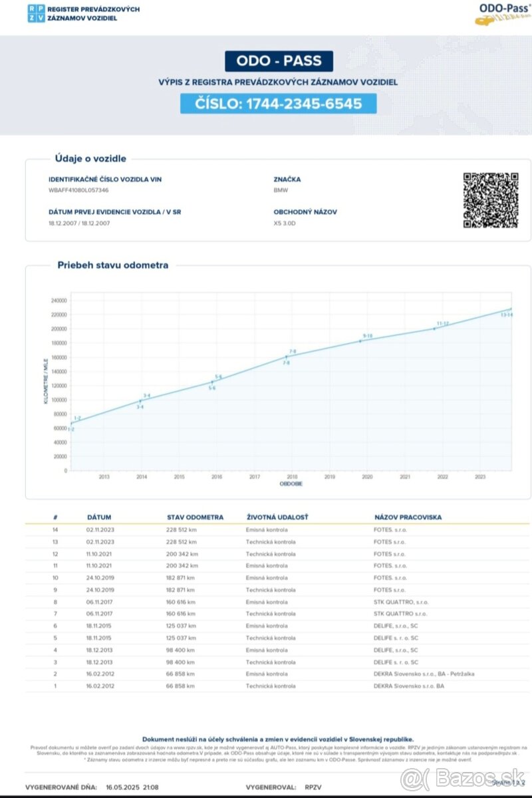Click the QR code image
The width and height of the screenshot is (532, 798).
coord(490,200)
